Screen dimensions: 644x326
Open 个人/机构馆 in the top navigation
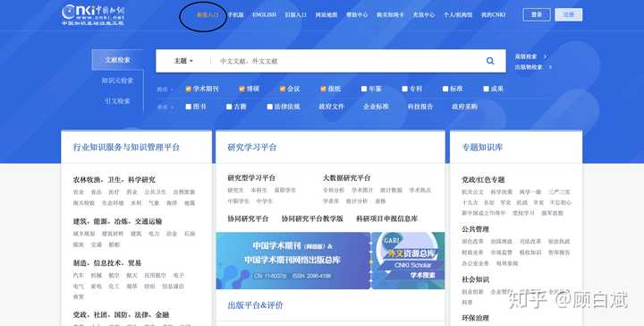(458, 15)
